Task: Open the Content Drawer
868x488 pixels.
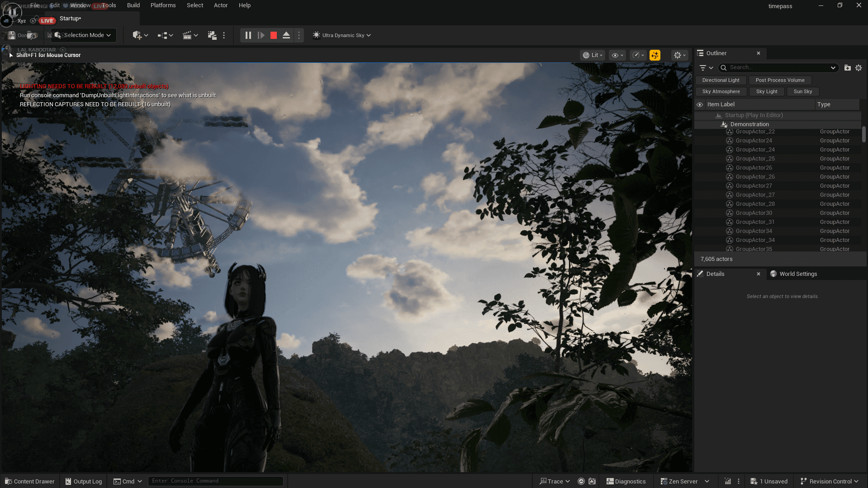Action: point(30,481)
